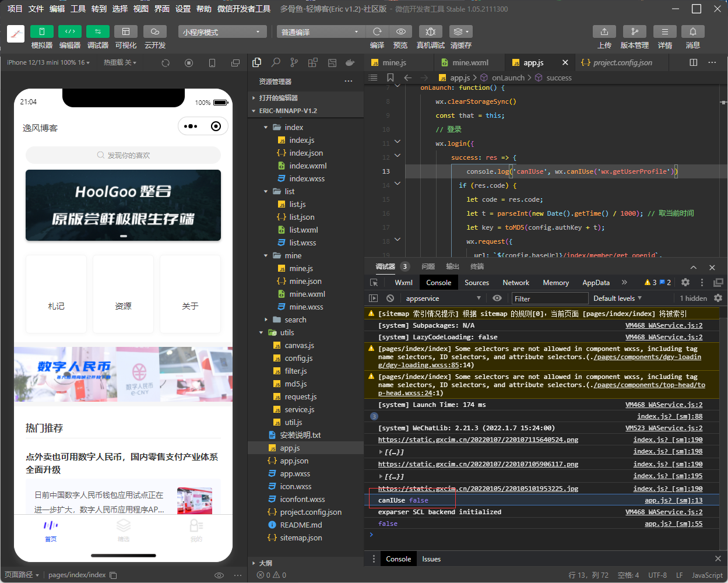Expand the 打开的编辑器 section

tap(306, 98)
